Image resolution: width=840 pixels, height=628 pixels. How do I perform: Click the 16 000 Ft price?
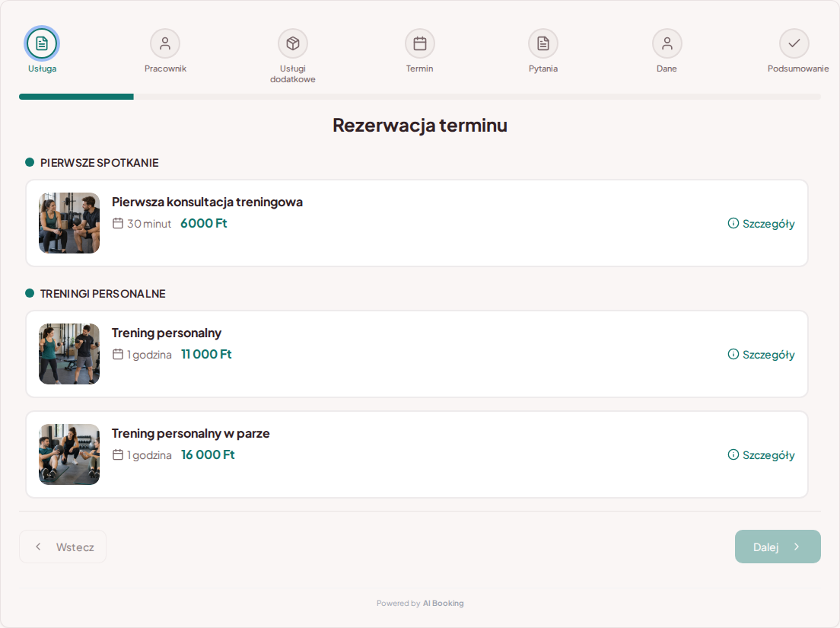coord(208,454)
